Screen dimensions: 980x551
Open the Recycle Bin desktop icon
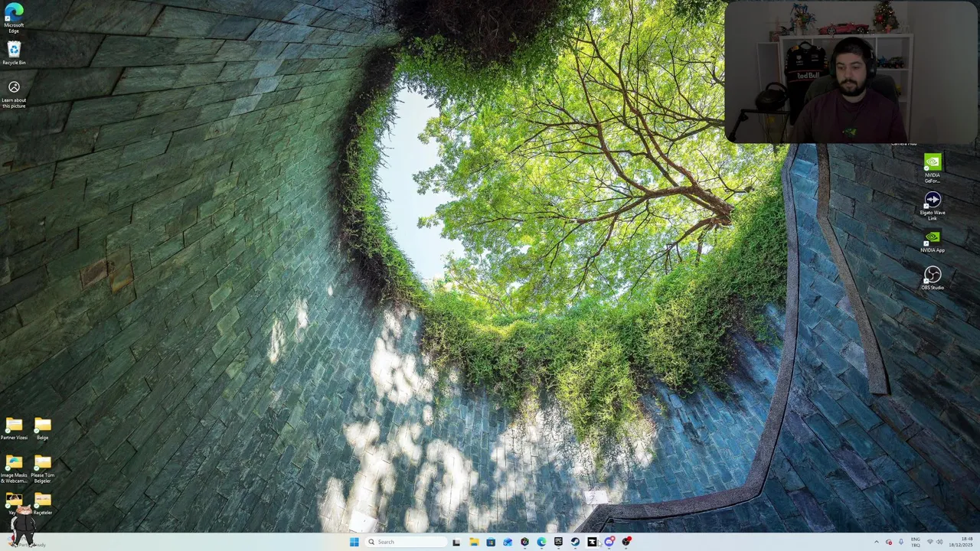point(14,54)
